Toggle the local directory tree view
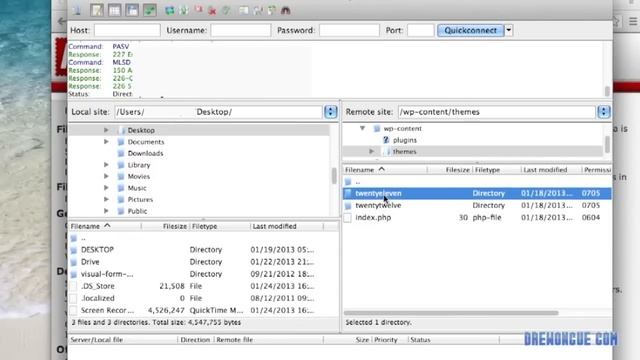This screenshot has height=360, width=640. (x=114, y=10)
